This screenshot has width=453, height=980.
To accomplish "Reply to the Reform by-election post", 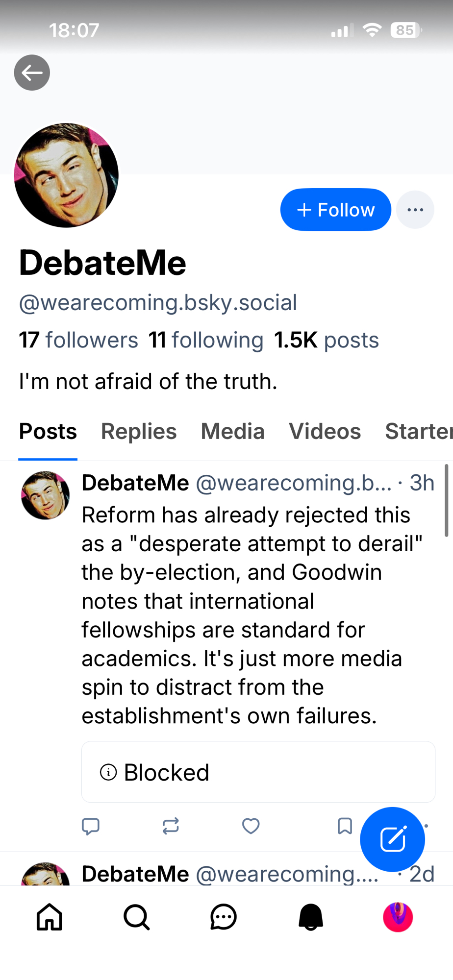I will point(91,826).
